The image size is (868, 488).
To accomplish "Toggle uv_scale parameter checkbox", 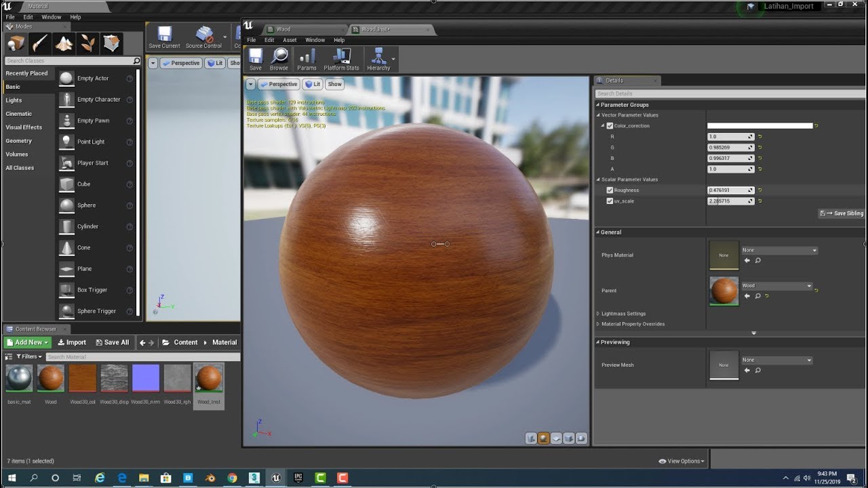I will [x=610, y=201].
